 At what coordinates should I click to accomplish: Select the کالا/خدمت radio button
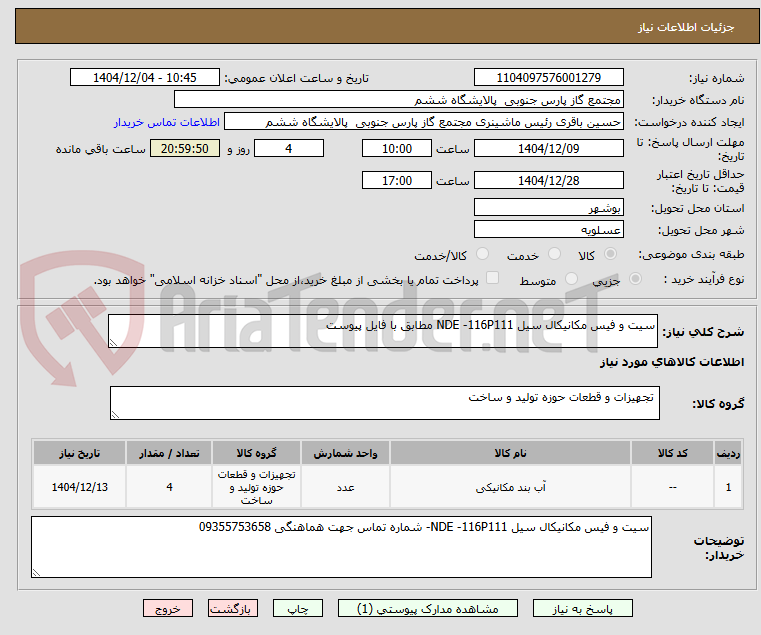pyautogui.click(x=482, y=254)
